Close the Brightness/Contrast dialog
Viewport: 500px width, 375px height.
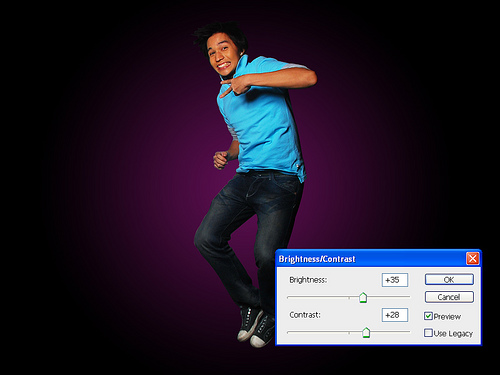click(472, 258)
